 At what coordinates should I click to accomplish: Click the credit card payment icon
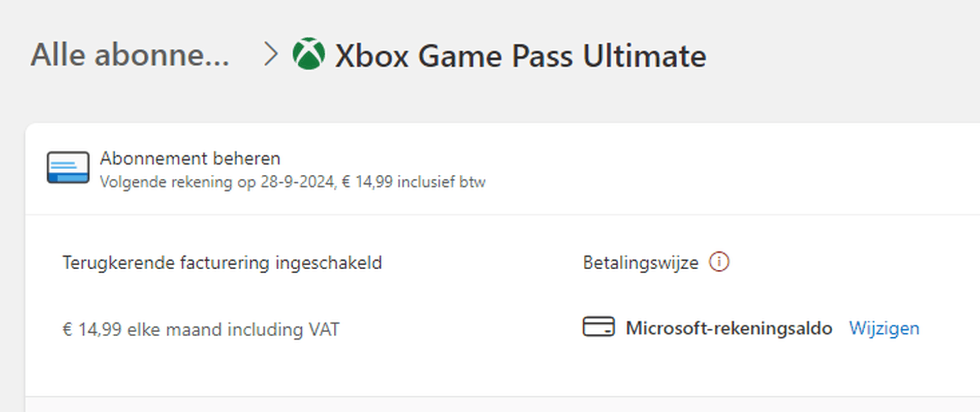(x=598, y=327)
